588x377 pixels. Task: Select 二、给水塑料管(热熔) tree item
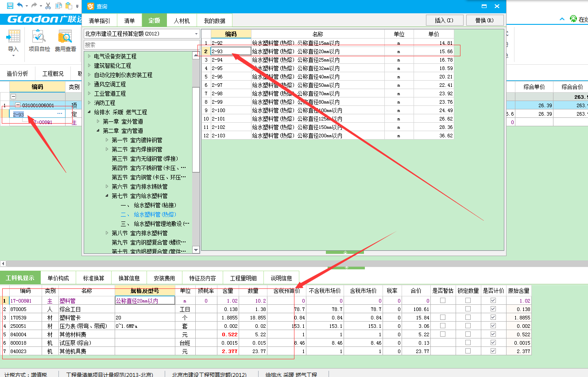click(x=149, y=214)
